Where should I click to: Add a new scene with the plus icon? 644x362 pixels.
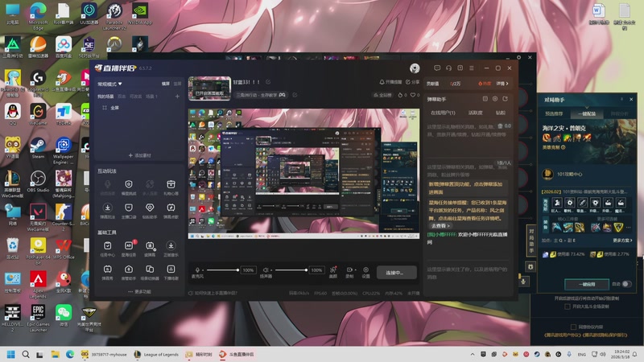point(177,97)
